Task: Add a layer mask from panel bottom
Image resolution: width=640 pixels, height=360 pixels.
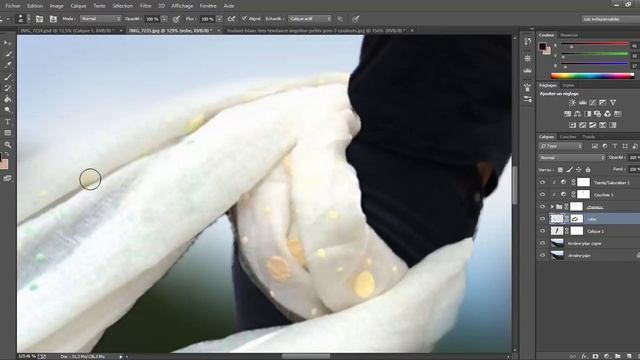Action: tap(596, 356)
